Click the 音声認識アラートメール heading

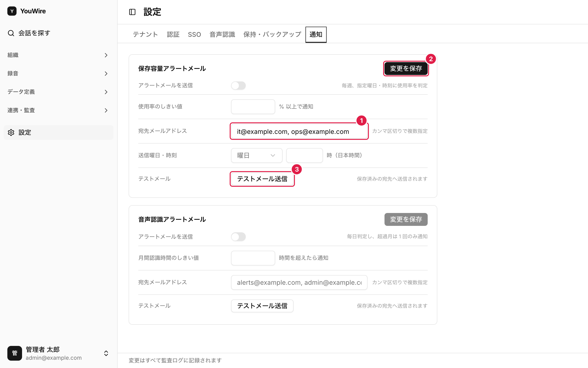[172, 219]
